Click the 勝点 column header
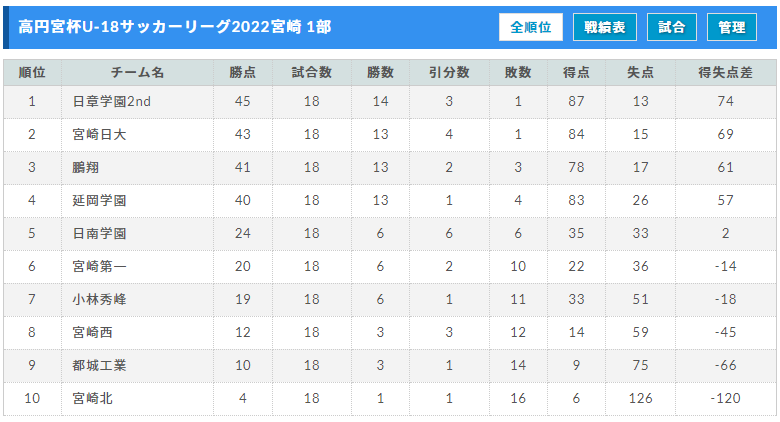The image size is (780, 422). coord(243,73)
